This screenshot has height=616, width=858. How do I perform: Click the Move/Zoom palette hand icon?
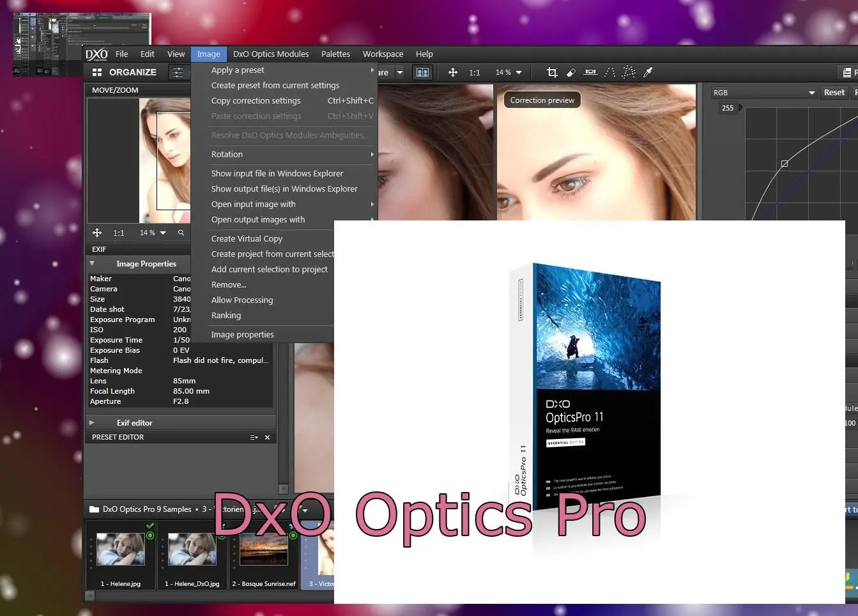pyautogui.click(x=97, y=233)
